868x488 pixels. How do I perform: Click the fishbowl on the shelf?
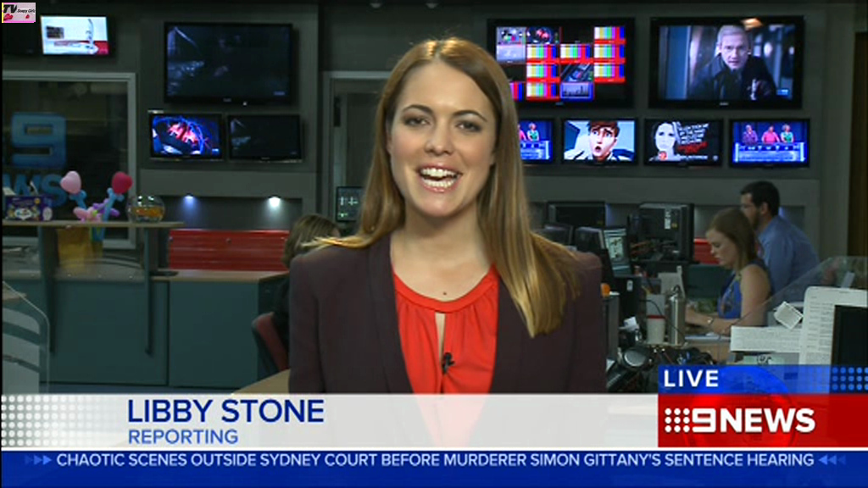click(x=144, y=207)
